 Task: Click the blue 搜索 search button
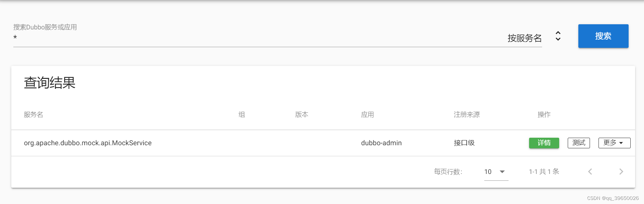603,36
